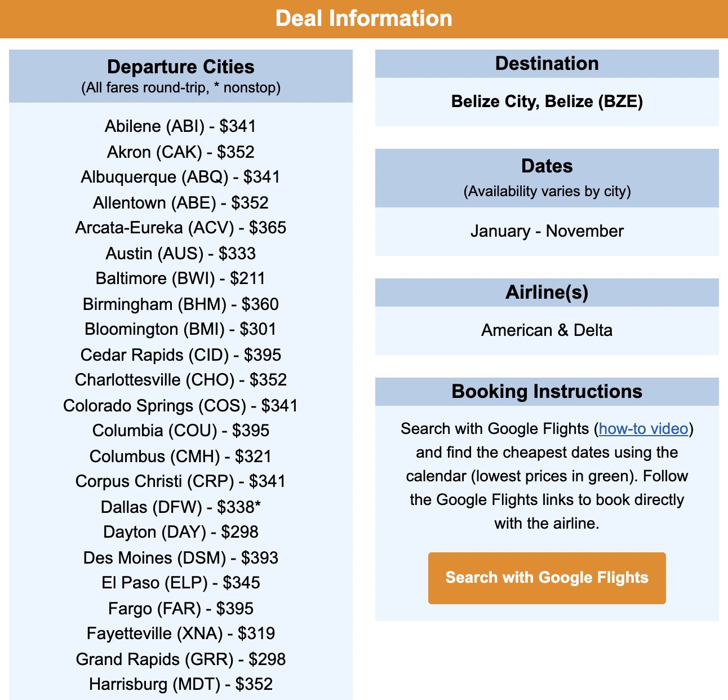Screen dimensions: 728x700
Task: Click the Dates section header
Action: pyautogui.click(x=547, y=166)
